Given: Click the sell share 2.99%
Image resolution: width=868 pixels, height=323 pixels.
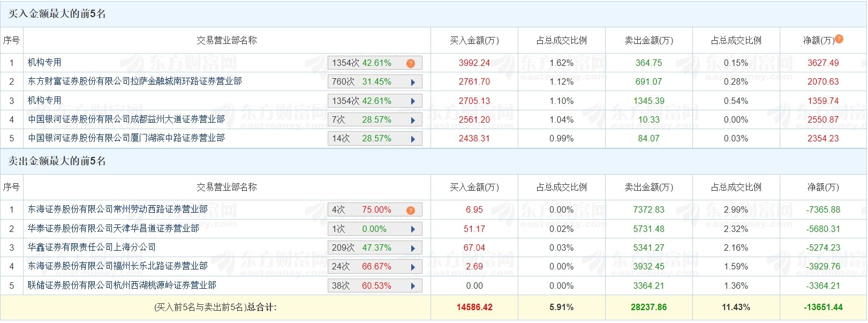Looking at the screenshot, I should point(736,209).
